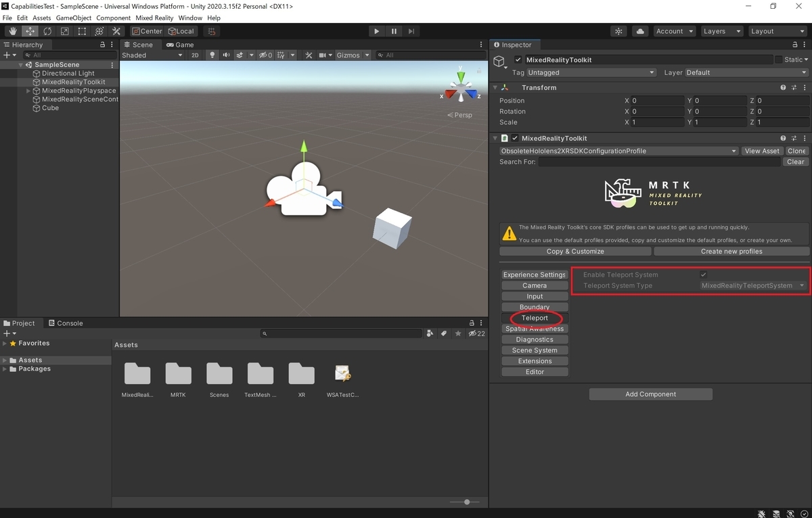
Task: Toggle hidden objects visibility icon in Scene
Action: (266, 55)
